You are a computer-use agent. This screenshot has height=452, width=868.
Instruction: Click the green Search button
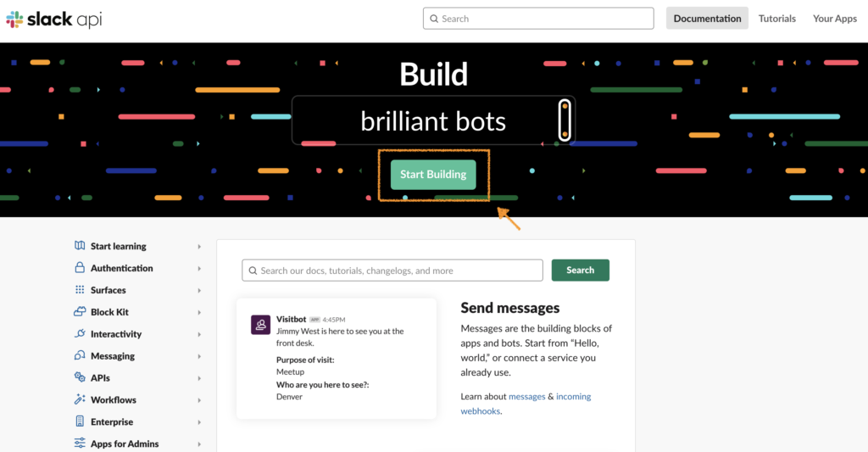[x=580, y=271]
